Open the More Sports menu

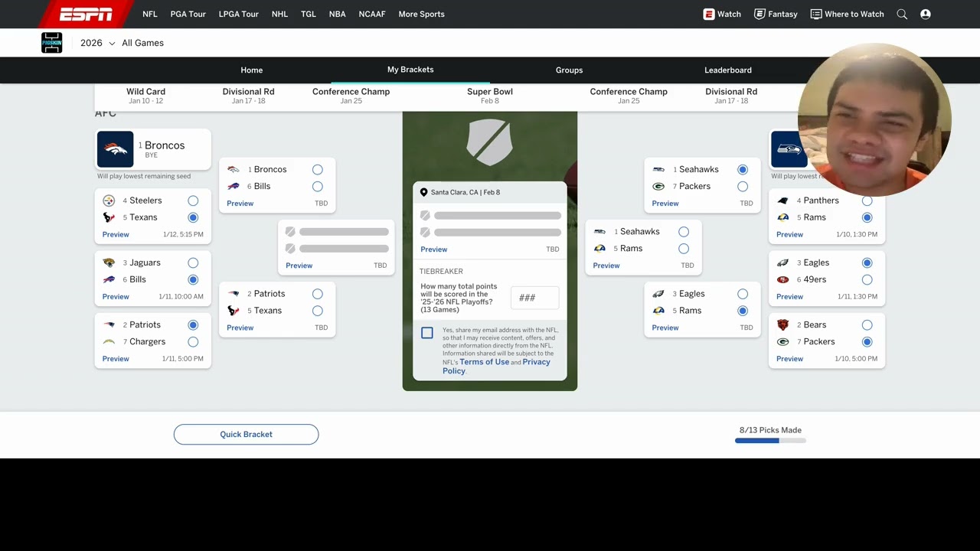[x=421, y=14]
